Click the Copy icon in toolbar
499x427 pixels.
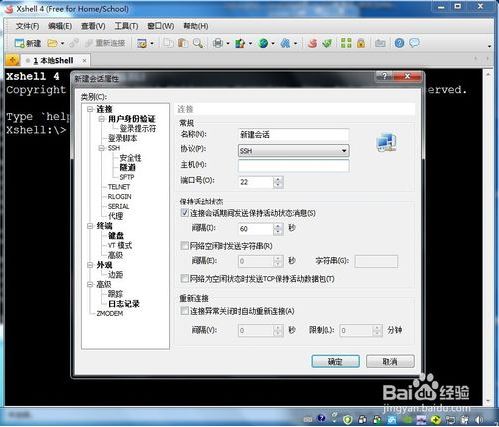point(169,43)
